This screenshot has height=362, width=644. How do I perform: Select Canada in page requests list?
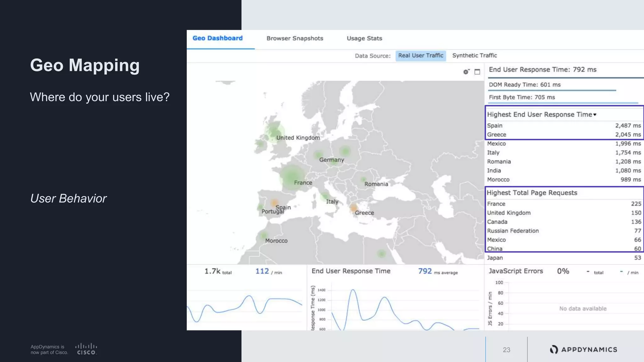coord(564,222)
